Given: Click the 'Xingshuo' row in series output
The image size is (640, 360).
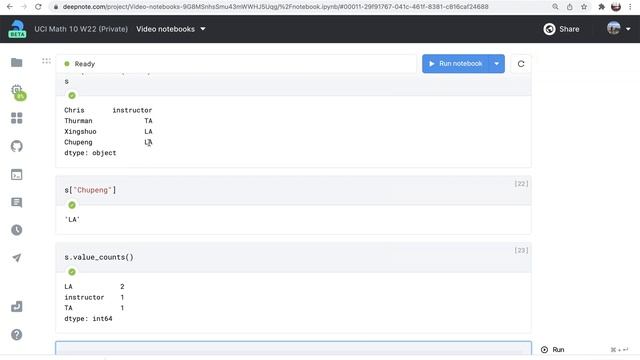Looking at the screenshot, I should click(108, 131).
